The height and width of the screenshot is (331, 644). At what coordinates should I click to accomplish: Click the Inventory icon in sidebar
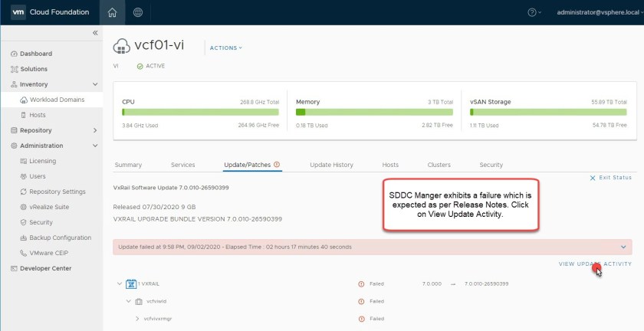pyautogui.click(x=14, y=84)
